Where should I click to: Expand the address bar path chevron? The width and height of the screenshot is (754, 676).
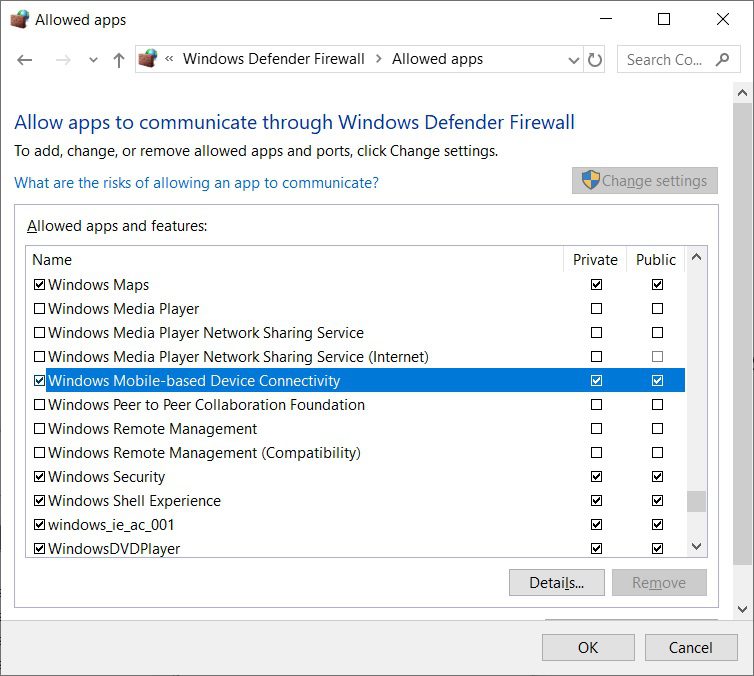170,59
